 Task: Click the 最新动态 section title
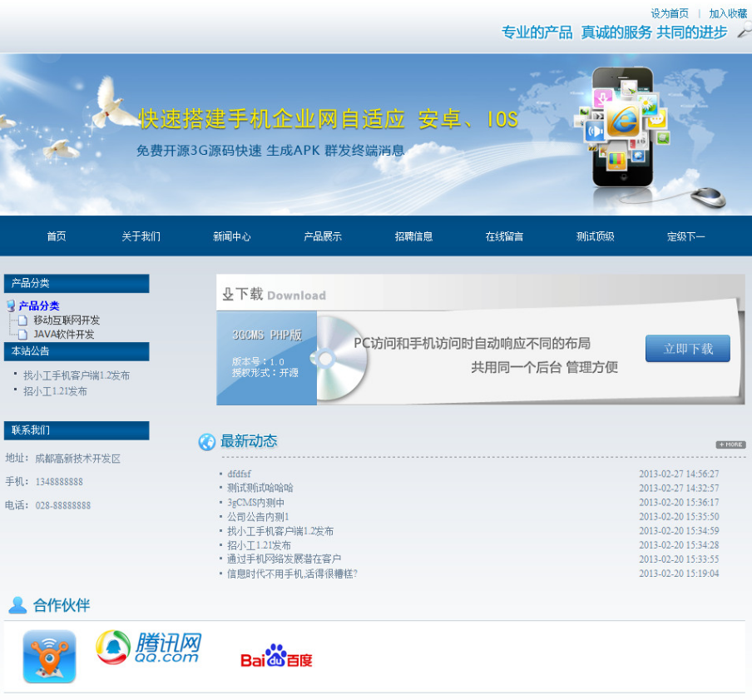pos(249,441)
